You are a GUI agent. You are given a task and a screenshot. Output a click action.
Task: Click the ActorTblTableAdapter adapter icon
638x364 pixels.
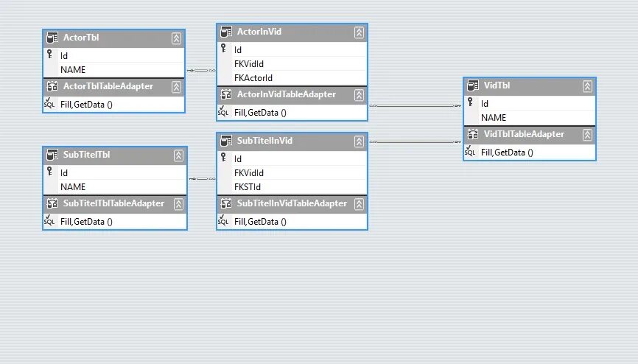tap(52, 86)
